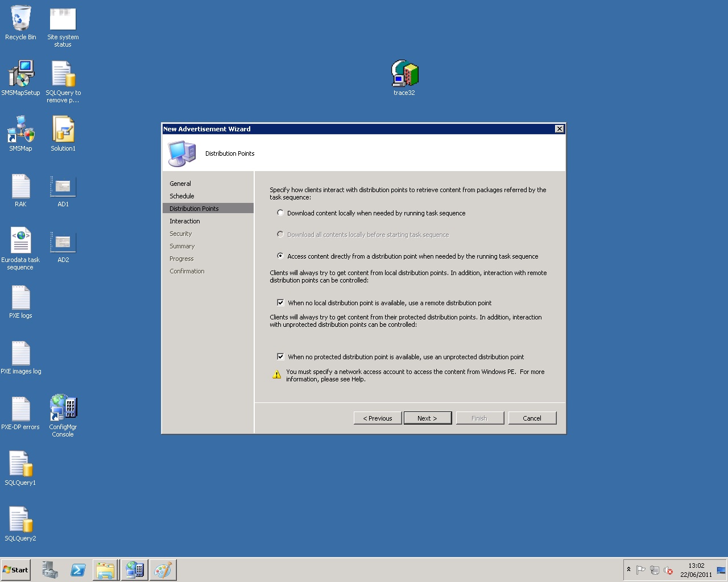The image size is (728, 582).
Task: Click the Next button
Action: pyautogui.click(x=427, y=418)
